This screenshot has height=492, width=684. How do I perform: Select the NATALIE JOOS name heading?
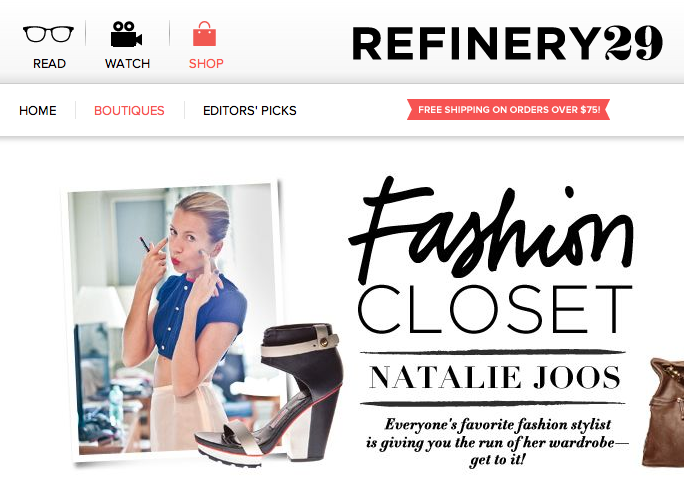tap(495, 377)
